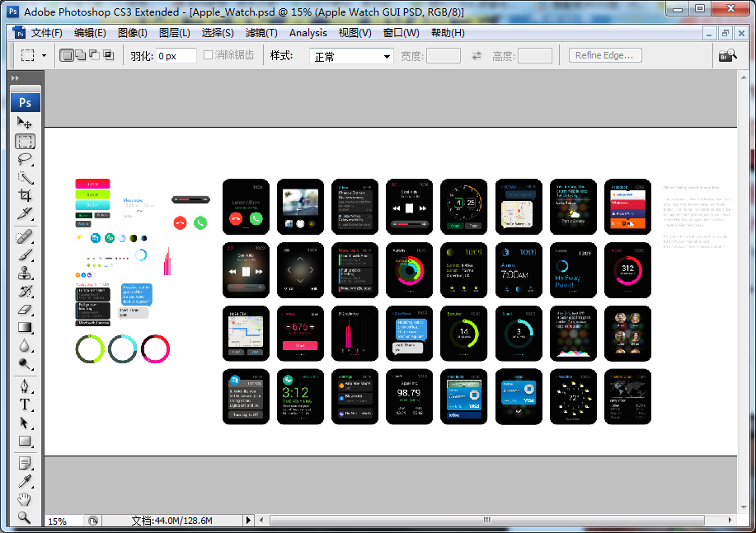756x533 pixels.
Task: Restore the document window
Action: click(725, 33)
